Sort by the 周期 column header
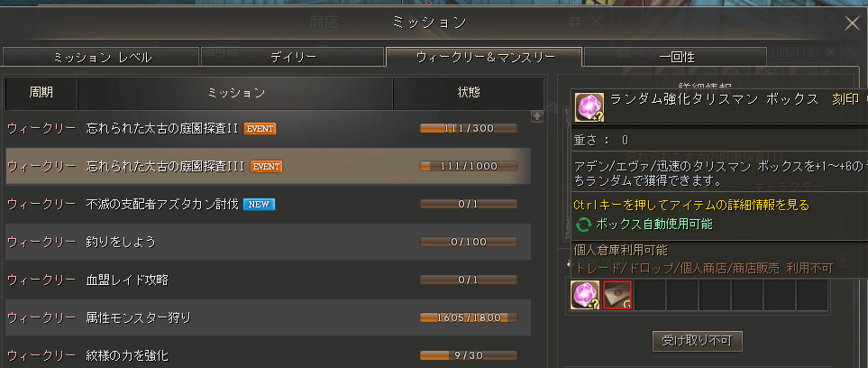 coord(41,93)
